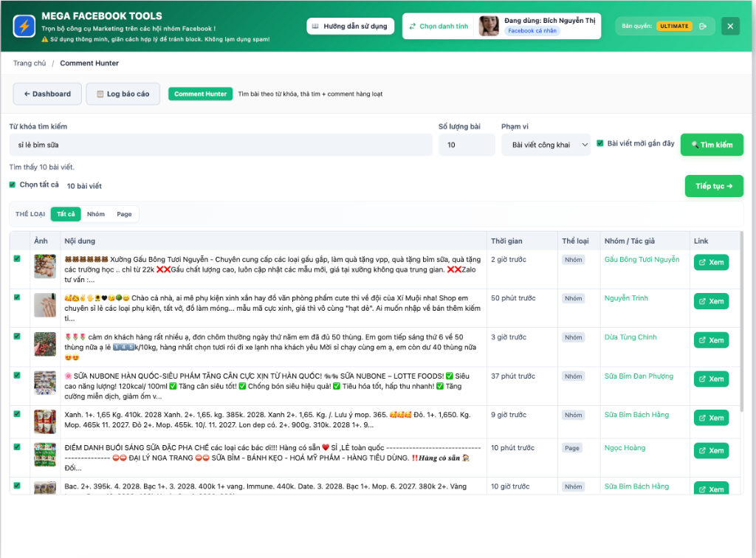Click Tiếp tục to continue
The image size is (756, 558).
[714, 186]
